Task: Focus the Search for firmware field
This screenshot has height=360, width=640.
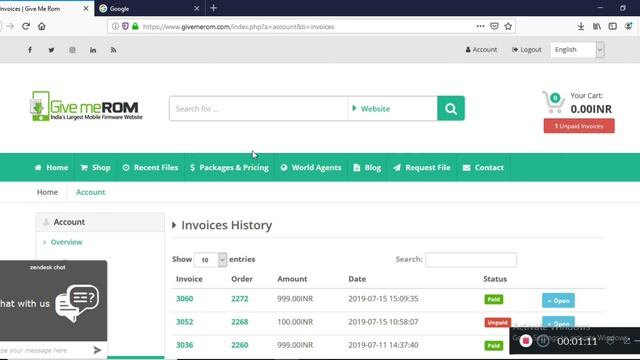Action: 258,109
